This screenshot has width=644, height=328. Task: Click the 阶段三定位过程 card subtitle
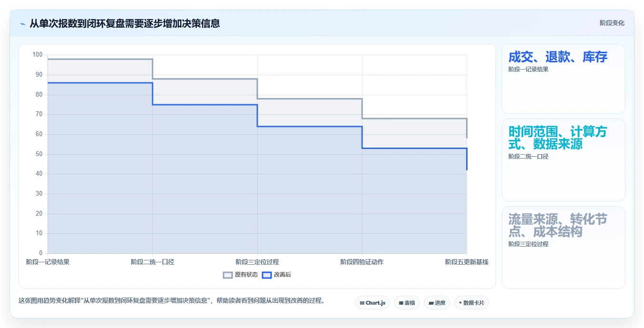(528, 244)
